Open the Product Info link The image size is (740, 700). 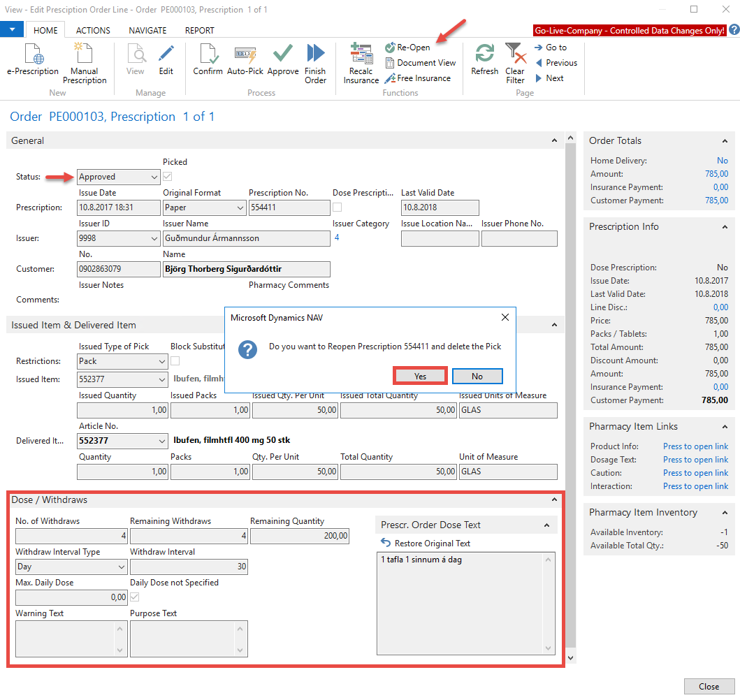[695, 446]
